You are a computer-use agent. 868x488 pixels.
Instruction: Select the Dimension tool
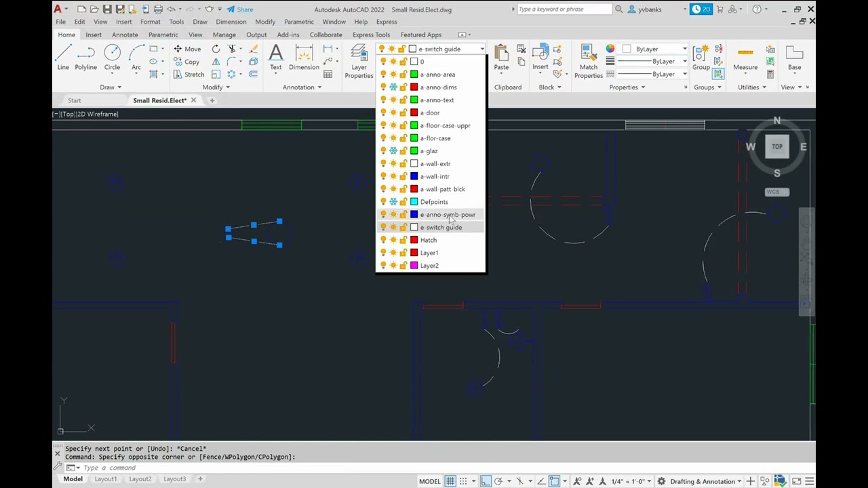tap(304, 57)
